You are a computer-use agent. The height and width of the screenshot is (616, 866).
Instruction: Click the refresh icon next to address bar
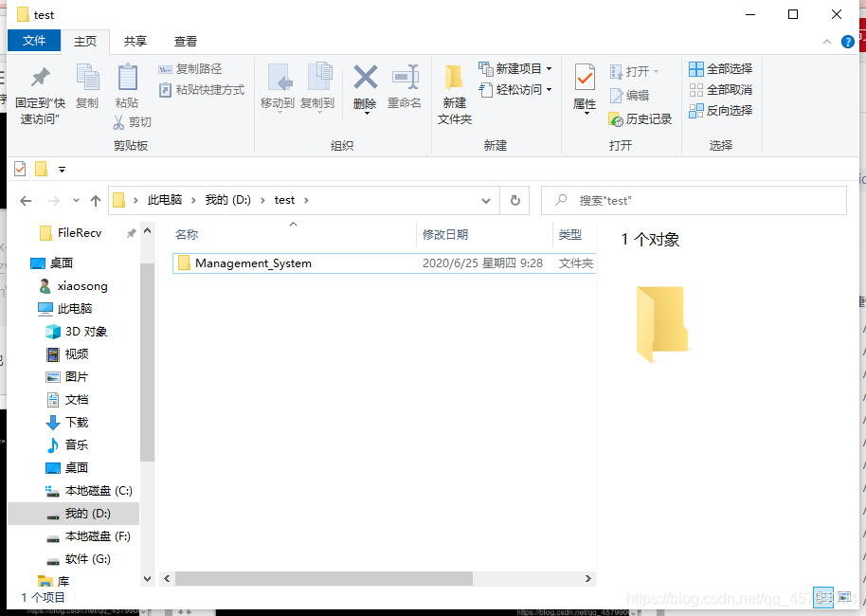(514, 200)
